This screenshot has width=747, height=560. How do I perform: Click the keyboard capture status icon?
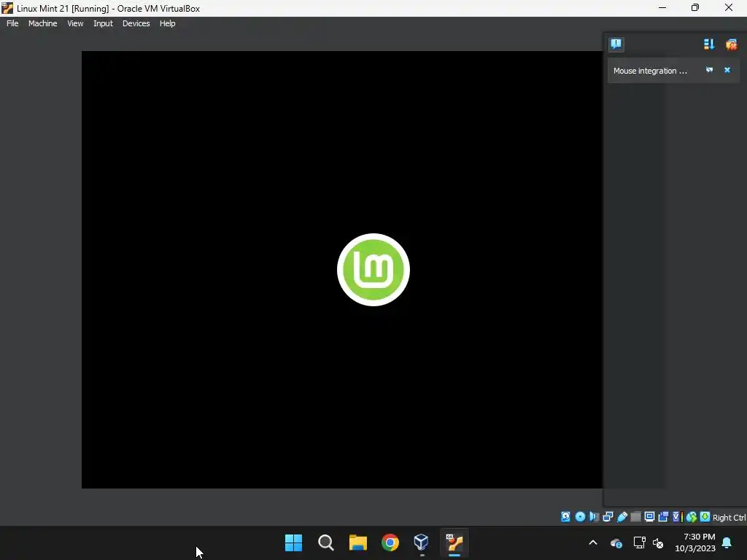705,517
